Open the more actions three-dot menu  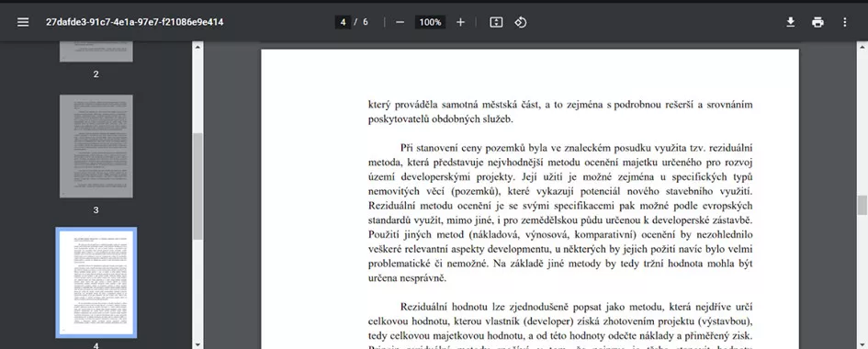click(x=845, y=22)
